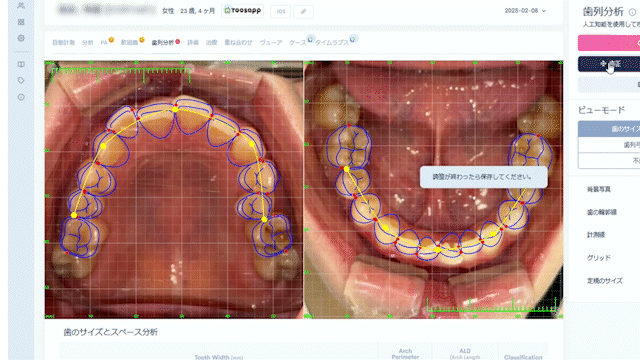Switch to the 自動計測 tab
This screenshot has width=640, height=360.
tap(63, 42)
